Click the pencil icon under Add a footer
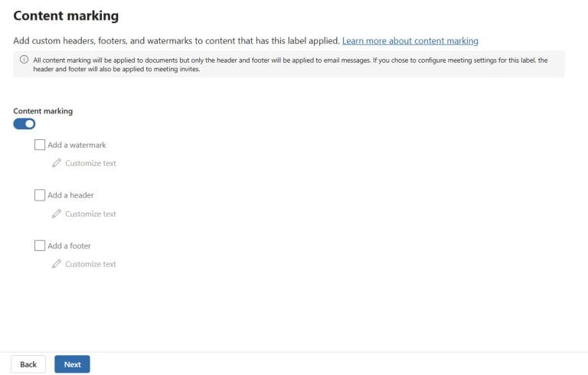Viewport: 588px width, 375px height. 56,264
